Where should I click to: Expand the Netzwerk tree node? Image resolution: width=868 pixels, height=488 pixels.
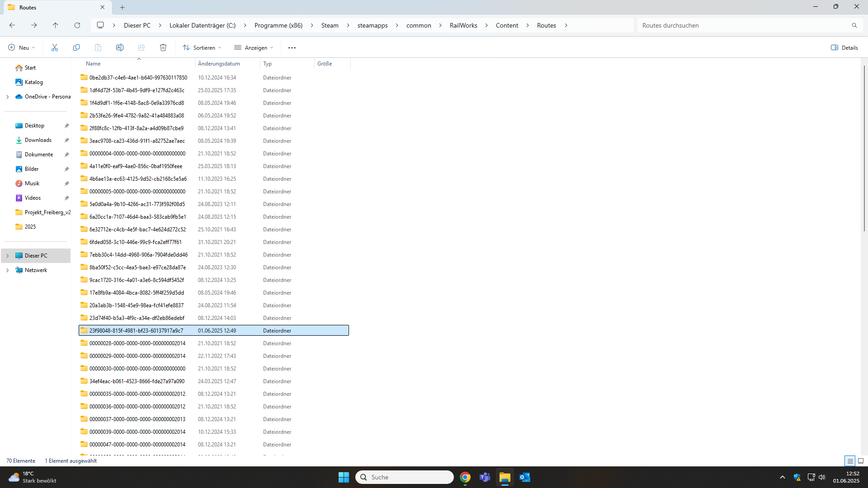(7, 270)
